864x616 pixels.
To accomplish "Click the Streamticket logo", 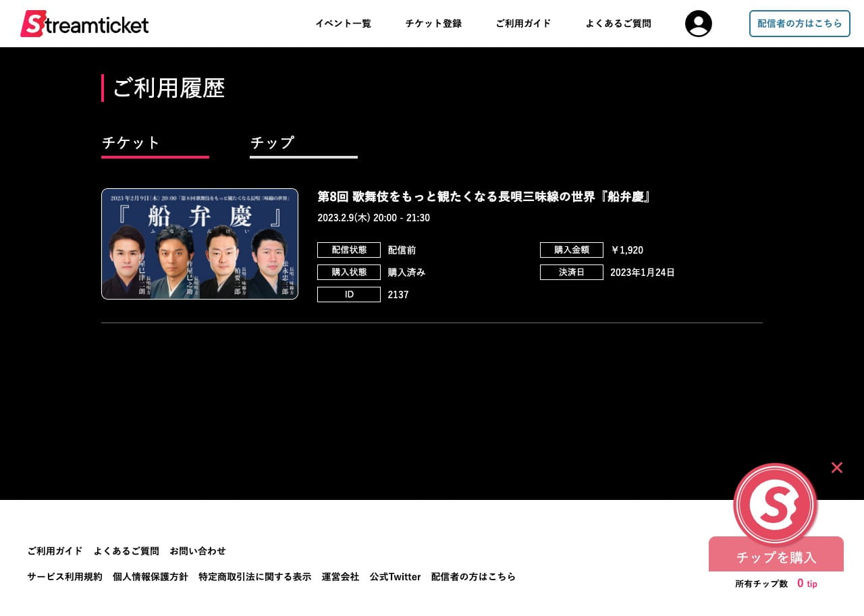I will (84, 24).
